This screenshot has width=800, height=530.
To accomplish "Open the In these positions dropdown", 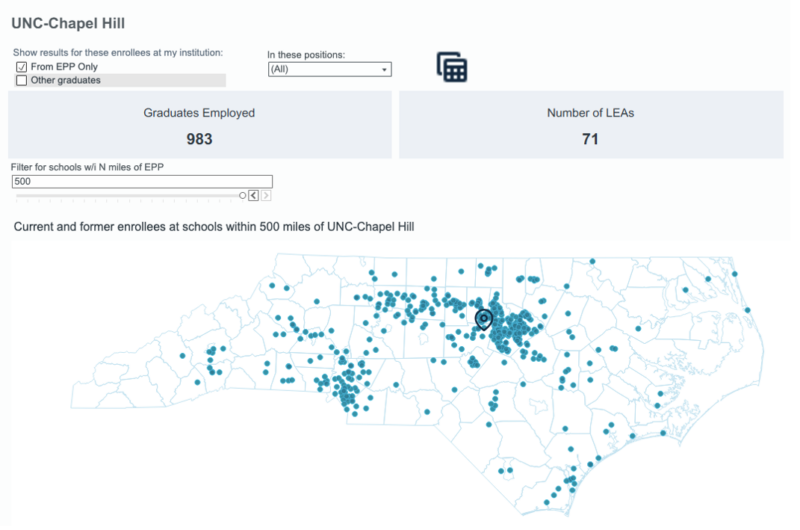I will coord(330,69).
